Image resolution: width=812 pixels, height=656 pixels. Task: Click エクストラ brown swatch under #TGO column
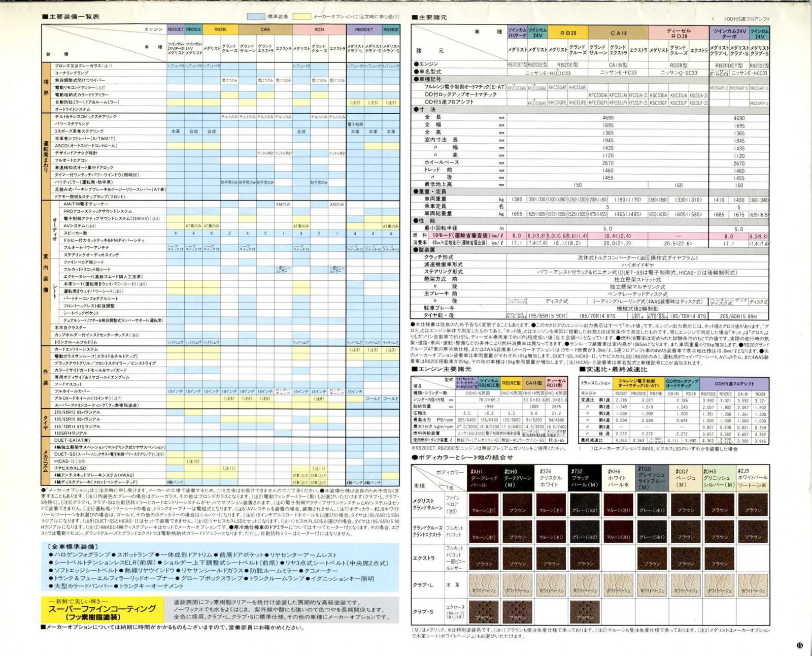pyautogui.click(x=652, y=558)
